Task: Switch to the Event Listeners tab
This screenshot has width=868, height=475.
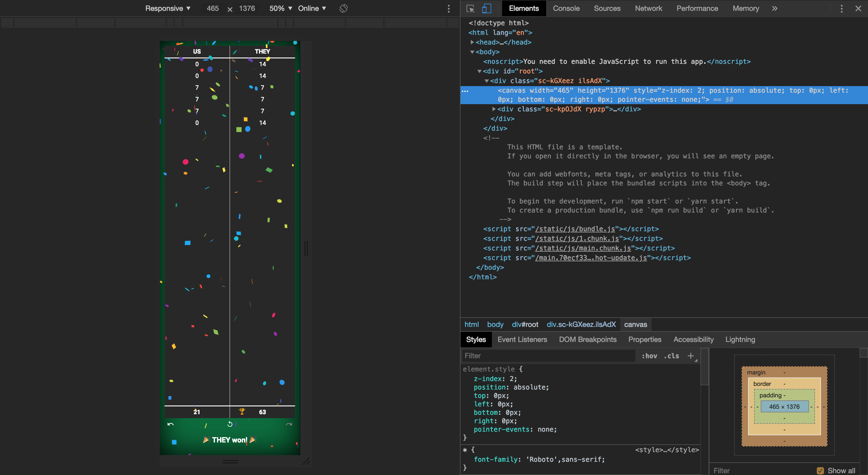Action: coord(522,339)
